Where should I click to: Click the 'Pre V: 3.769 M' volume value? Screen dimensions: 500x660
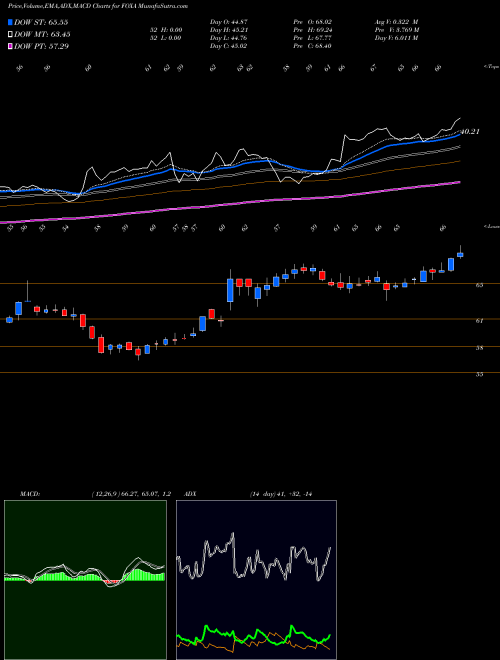coord(397,30)
